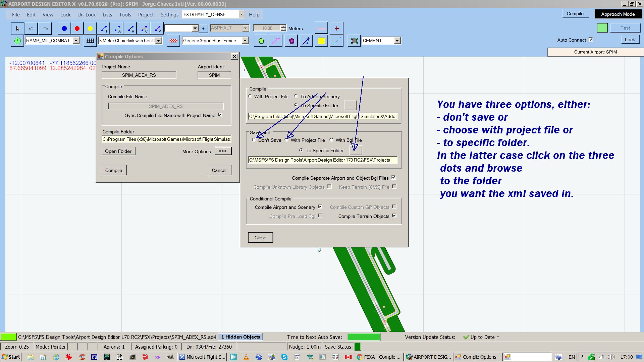Click the Close button in options panel
Viewport: 644px width, 362px height.
tap(260, 238)
